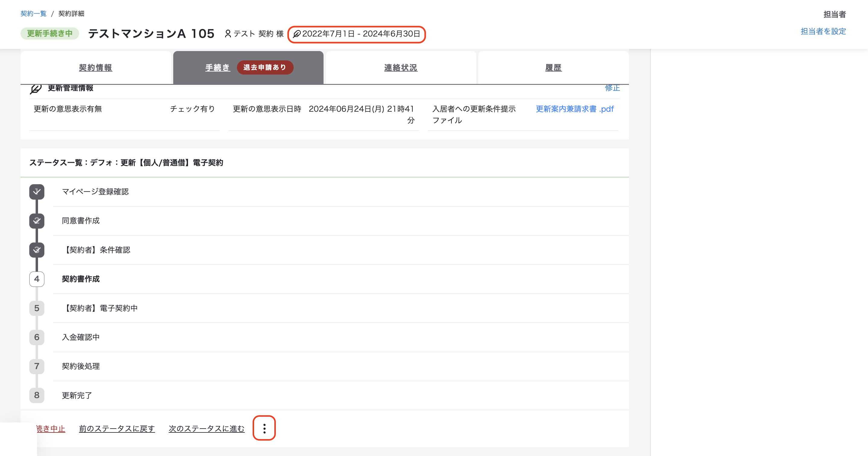
Task: Click the 退去申請あり badge
Action: (x=265, y=67)
